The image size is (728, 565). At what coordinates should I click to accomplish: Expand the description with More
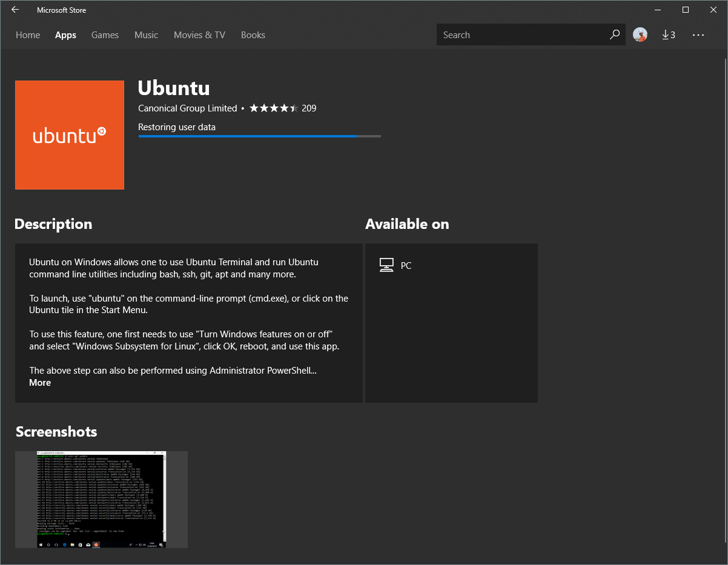coord(40,382)
